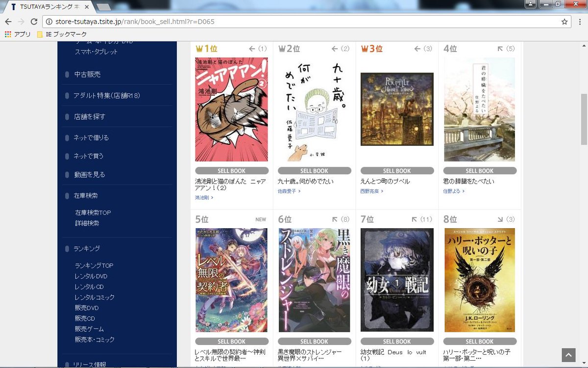Open the 黒き魔眼のストレンジャー book cover
588x368 pixels.
point(314,280)
